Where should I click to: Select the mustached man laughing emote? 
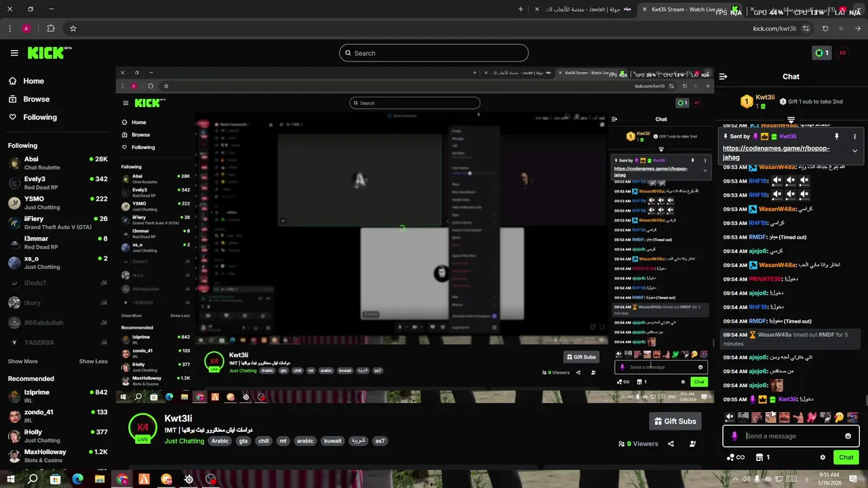pyautogui.click(x=785, y=418)
